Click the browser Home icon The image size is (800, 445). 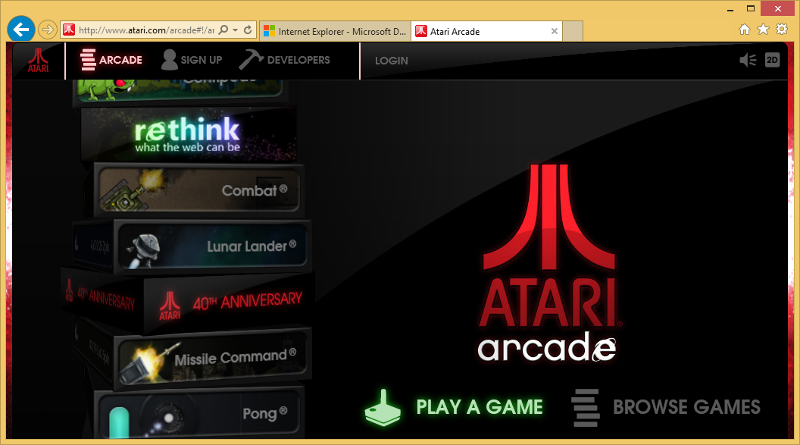tap(745, 30)
